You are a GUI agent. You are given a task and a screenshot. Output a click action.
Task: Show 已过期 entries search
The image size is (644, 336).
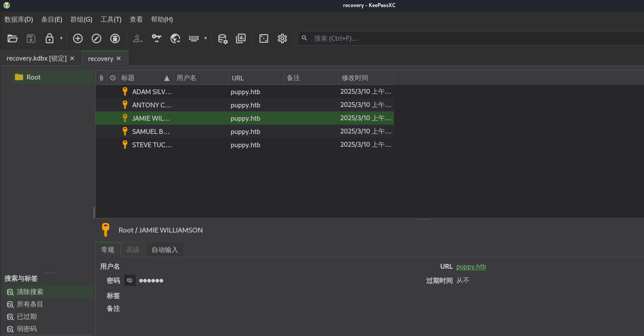pyautogui.click(x=49, y=317)
